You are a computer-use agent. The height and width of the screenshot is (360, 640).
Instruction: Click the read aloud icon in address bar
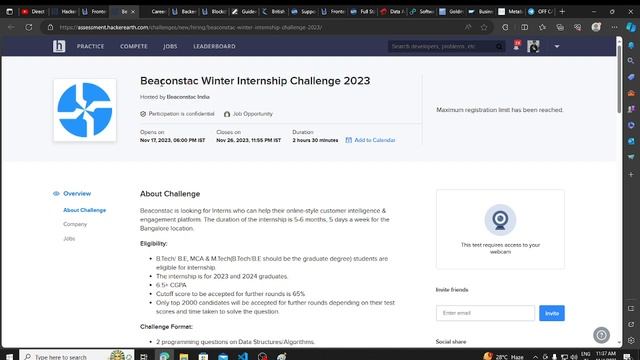[468, 27]
